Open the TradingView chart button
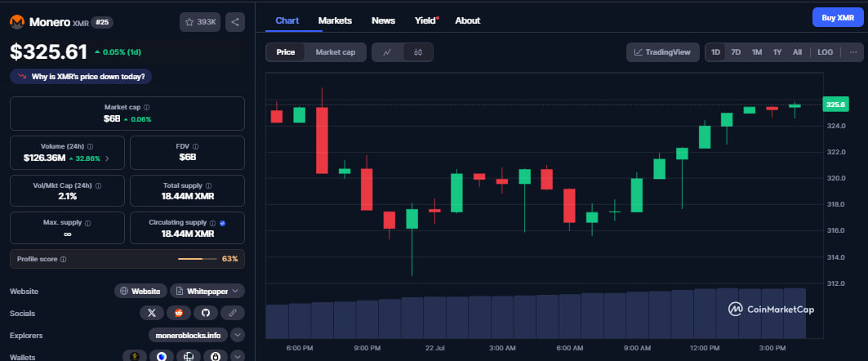868x361 pixels. pos(662,52)
